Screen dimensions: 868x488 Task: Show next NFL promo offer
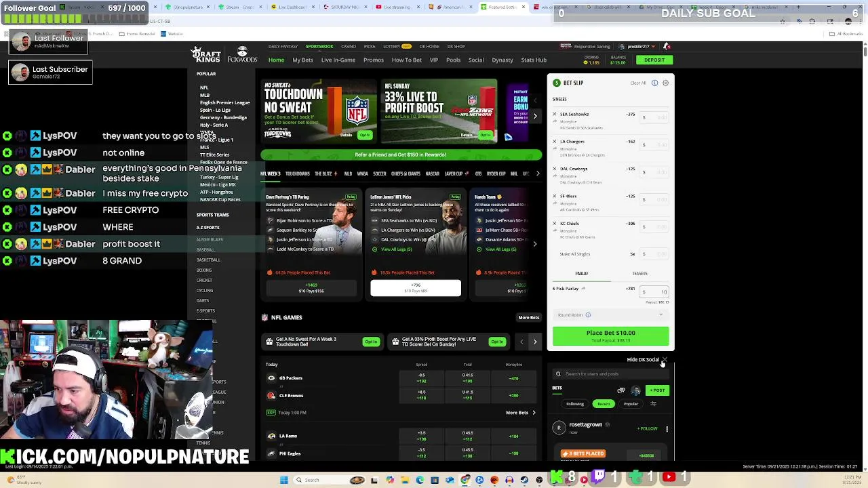pyautogui.click(x=535, y=342)
